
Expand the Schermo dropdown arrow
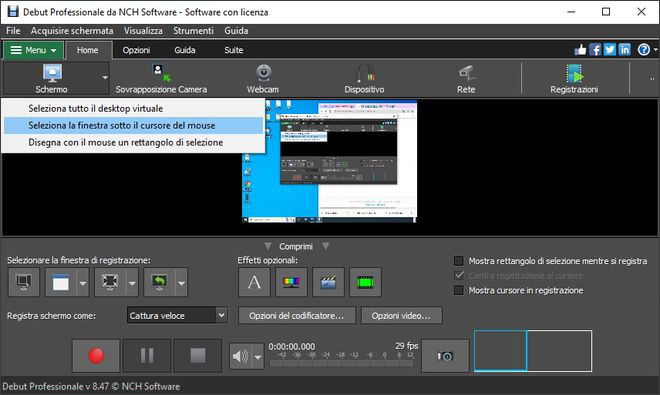(x=105, y=78)
